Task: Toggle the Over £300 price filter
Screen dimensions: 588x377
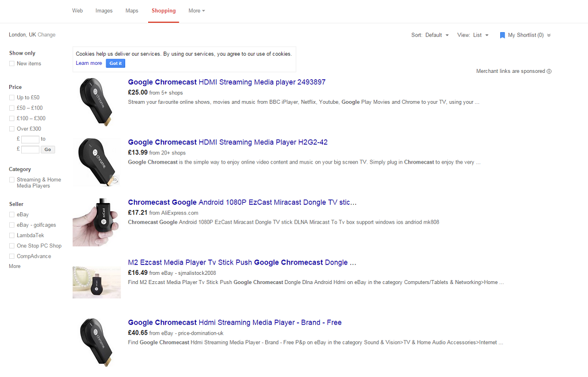Action: [11, 129]
